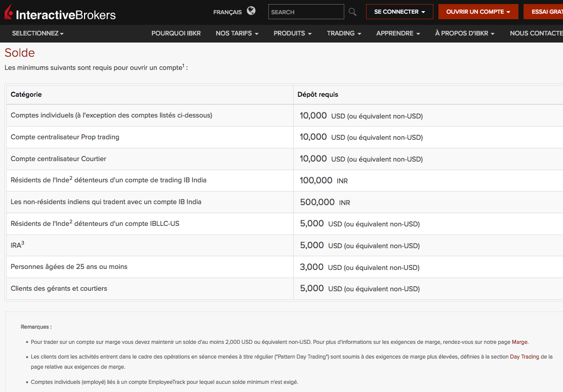This screenshot has width=563, height=392.
Task: Expand the NOS TARIFS menu
Action: click(237, 33)
